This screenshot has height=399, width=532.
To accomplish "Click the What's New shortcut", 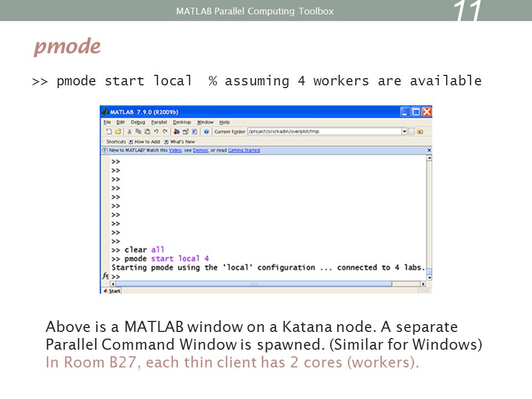I will 180,141.
